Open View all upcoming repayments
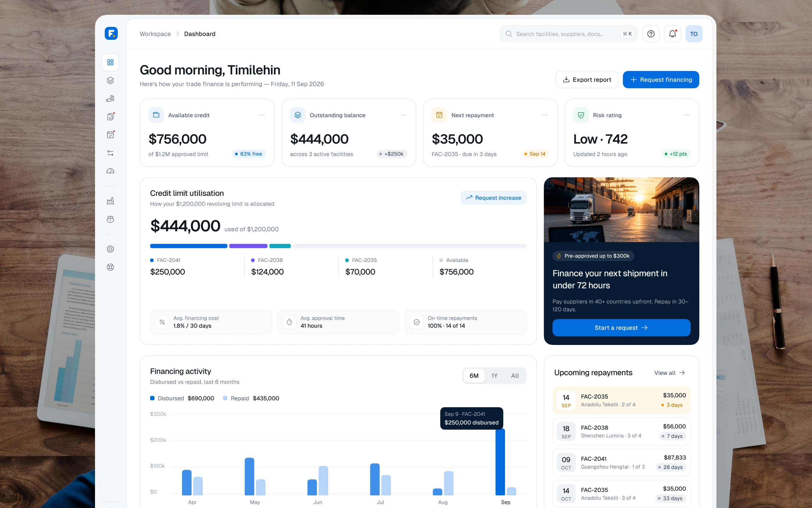 [x=669, y=373]
